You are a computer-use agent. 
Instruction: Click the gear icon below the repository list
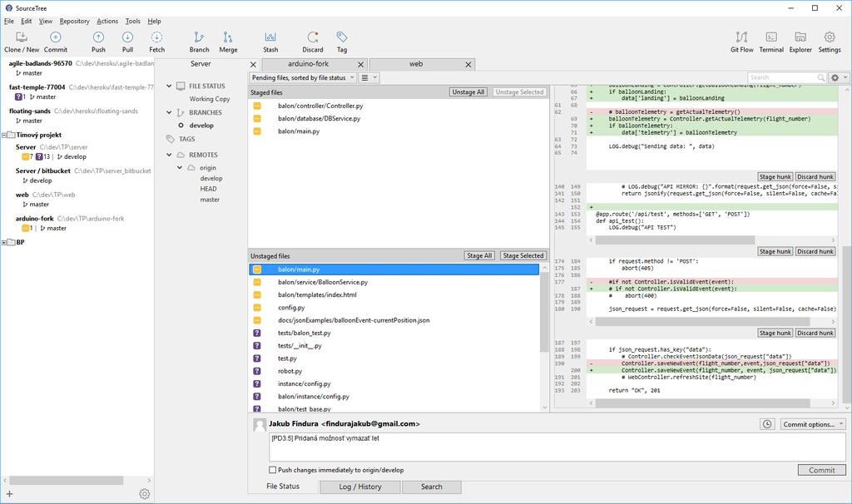145,494
